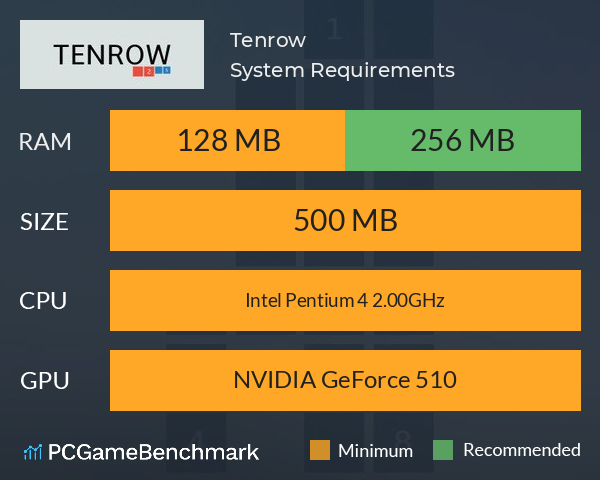Click the blue number tiles in logo
Screen dimensions: 600x480
(x=163, y=70)
